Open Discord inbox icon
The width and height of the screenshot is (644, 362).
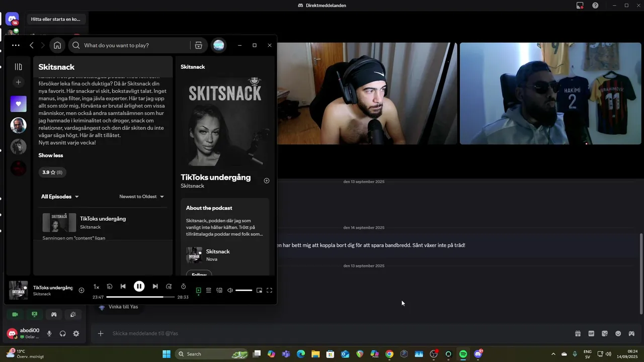580,6
